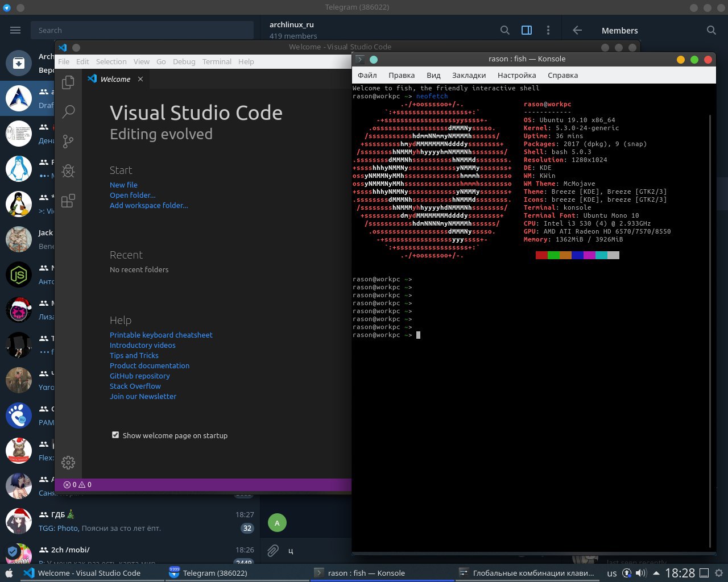Close the Welcome tab in VS Code
This screenshot has width=728, height=582.
click(140, 79)
